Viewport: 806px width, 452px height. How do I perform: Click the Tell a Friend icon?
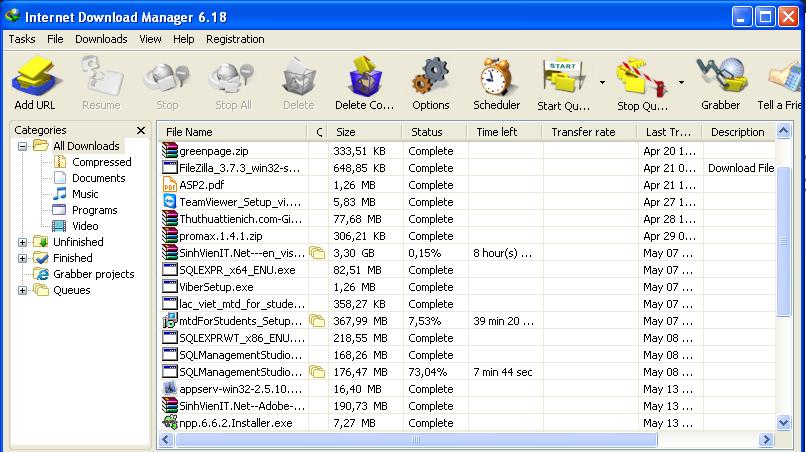785,77
